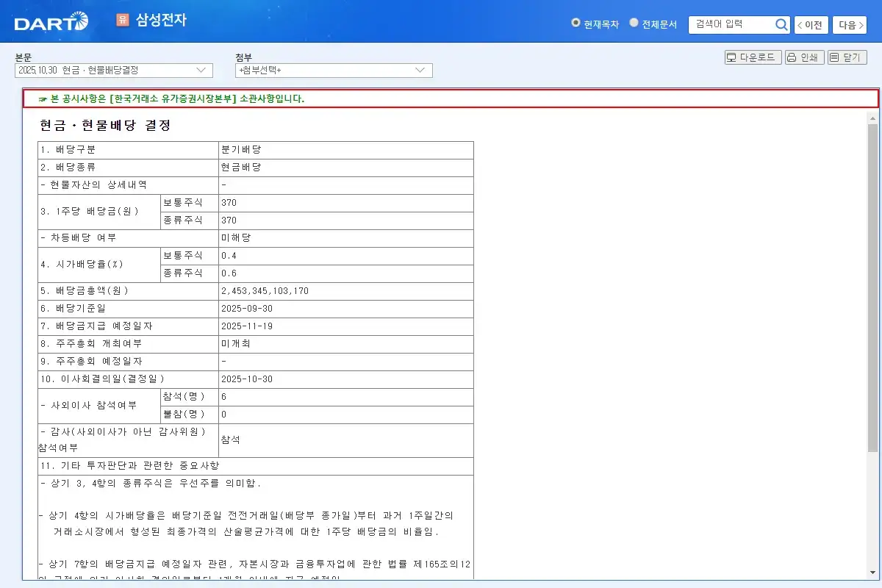Click the orange 유 market badge icon

[x=122, y=20]
